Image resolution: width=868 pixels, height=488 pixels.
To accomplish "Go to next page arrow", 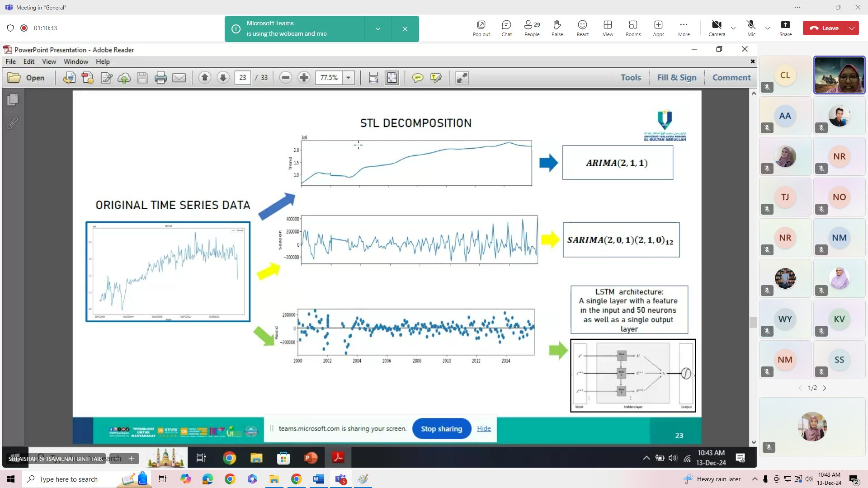I will pyautogui.click(x=223, y=78).
